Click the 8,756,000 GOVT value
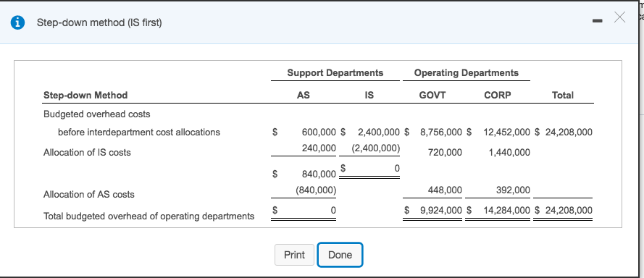The height and width of the screenshot is (278, 644). tap(441, 132)
